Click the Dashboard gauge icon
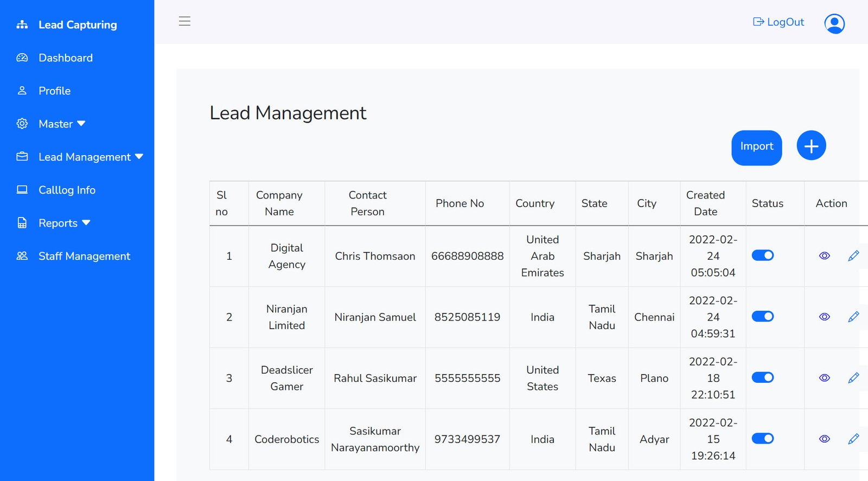This screenshot has width=868, height=481. (x=22, y=57)
